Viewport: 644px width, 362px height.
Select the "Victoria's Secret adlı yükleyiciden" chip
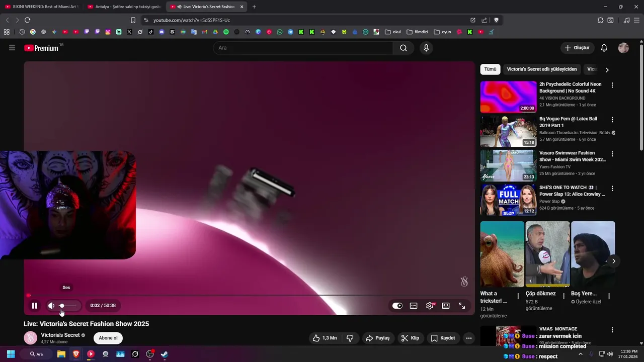pos(542,69)
